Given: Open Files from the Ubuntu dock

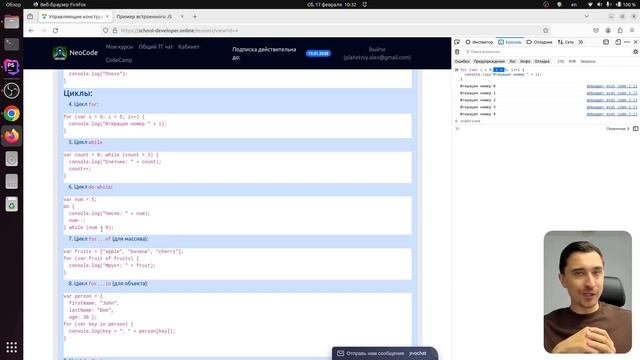Looking at the screenshot, I should click(x=11, y=22).
